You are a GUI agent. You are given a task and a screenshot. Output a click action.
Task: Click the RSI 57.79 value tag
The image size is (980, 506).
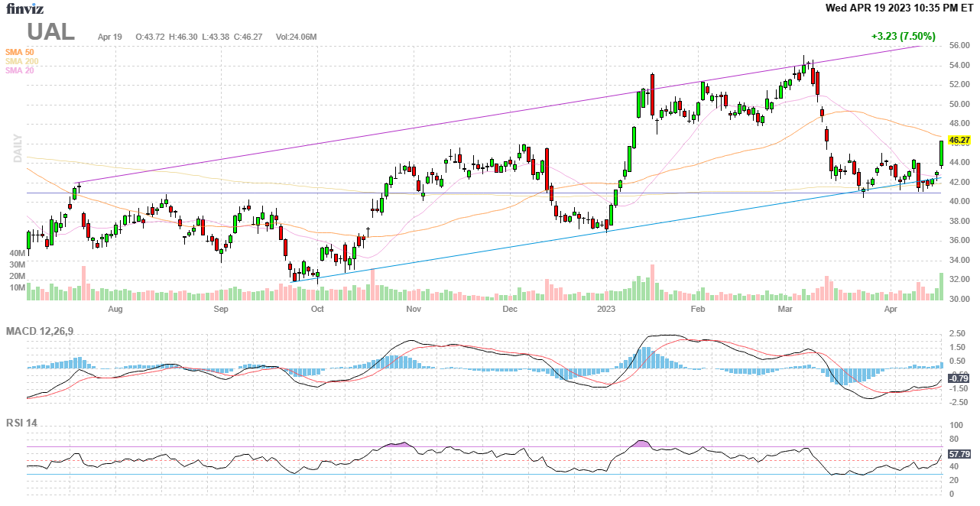[x=959, y=454]
